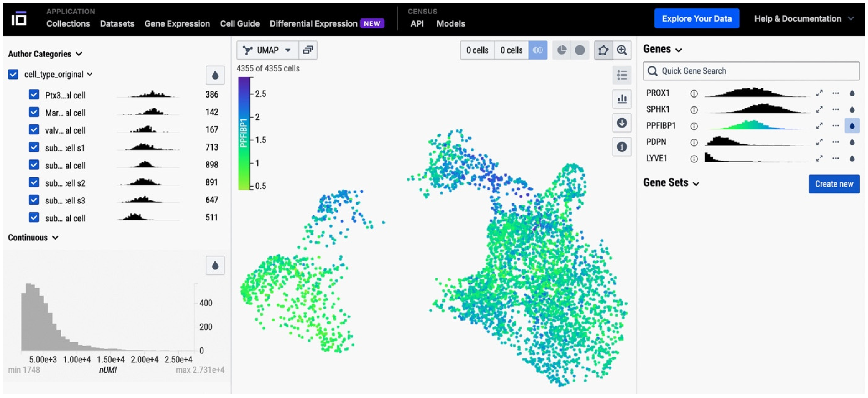Open the UMAP embedding dropdown

268,50
